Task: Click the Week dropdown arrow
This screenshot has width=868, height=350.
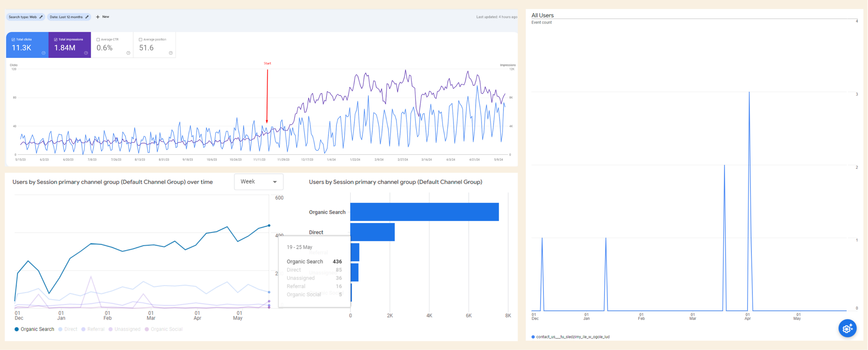Action: pos(275,182)
